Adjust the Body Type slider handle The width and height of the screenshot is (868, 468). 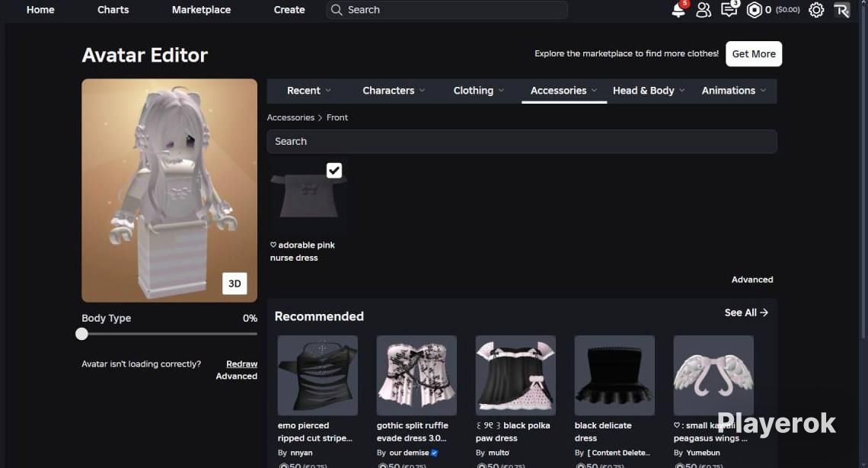point(82,333)
